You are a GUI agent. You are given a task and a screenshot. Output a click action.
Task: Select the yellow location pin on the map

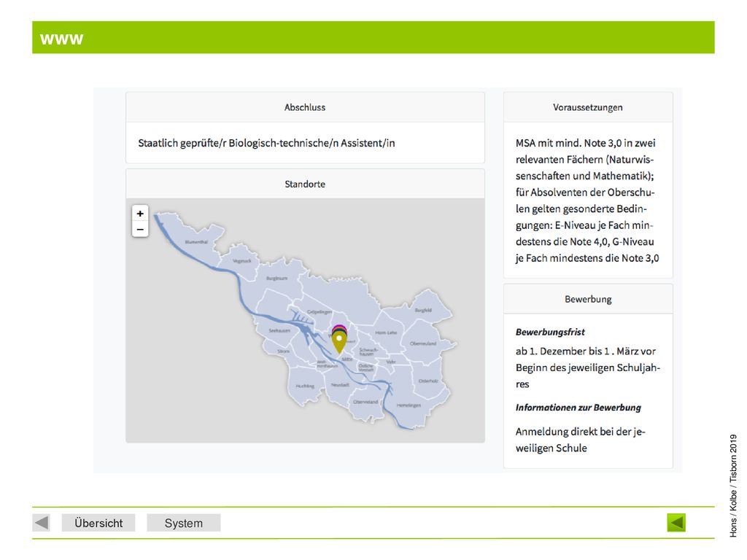[x=338, y=343]
